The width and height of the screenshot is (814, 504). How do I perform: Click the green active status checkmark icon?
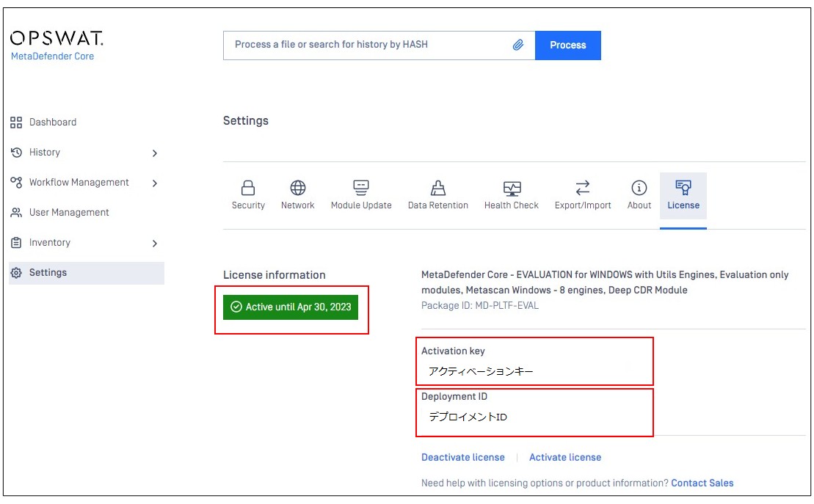pyautogui.click(x=236, y=307)
